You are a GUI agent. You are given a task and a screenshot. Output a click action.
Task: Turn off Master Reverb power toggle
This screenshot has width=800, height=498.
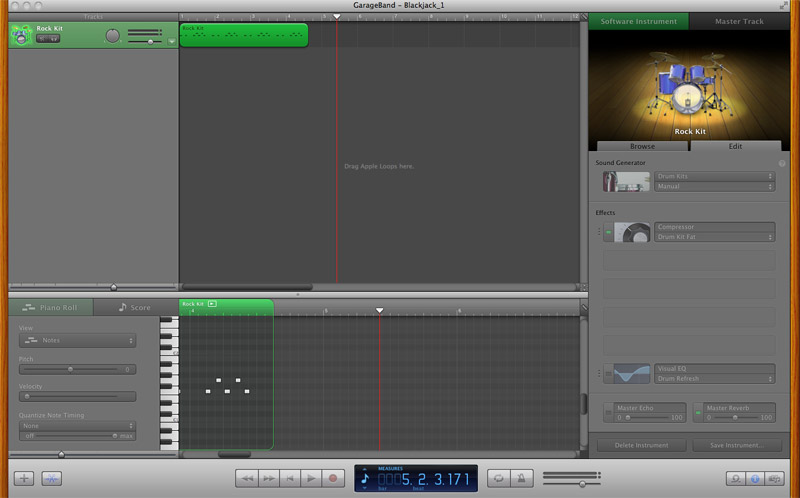[x=698, y=412]
